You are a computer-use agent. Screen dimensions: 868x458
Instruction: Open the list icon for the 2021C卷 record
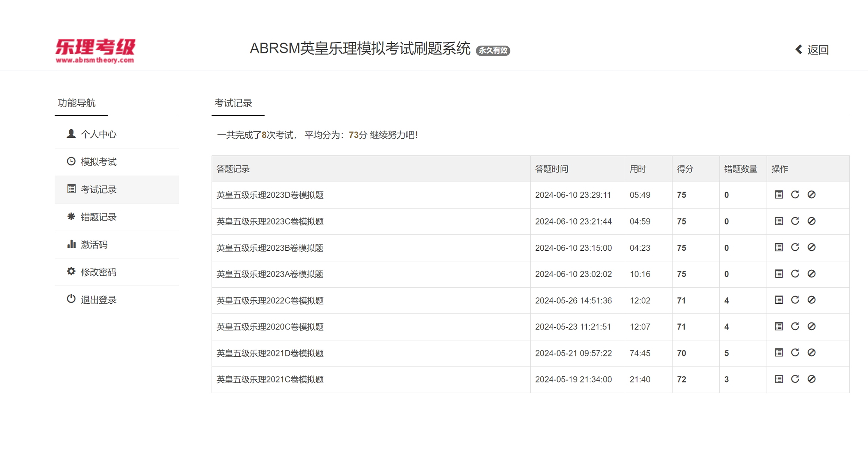click(779, 379)
